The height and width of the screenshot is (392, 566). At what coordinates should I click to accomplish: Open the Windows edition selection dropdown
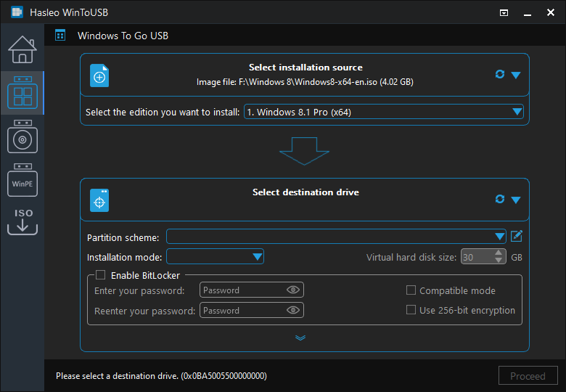[384, 112]
